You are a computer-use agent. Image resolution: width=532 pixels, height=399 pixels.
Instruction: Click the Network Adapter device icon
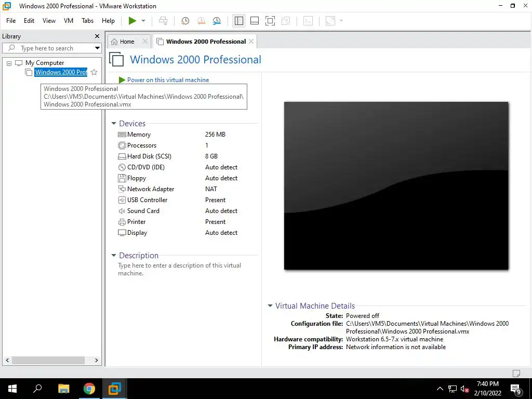pos(122,189)
